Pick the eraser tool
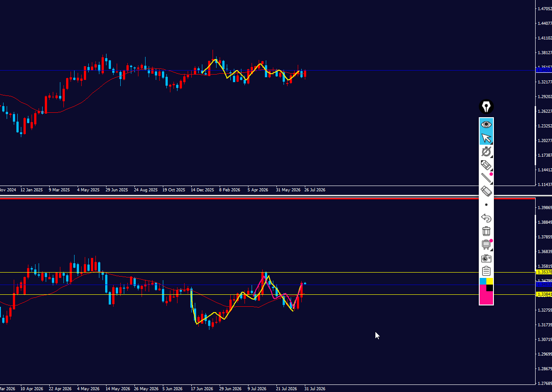 coord(486,191)
